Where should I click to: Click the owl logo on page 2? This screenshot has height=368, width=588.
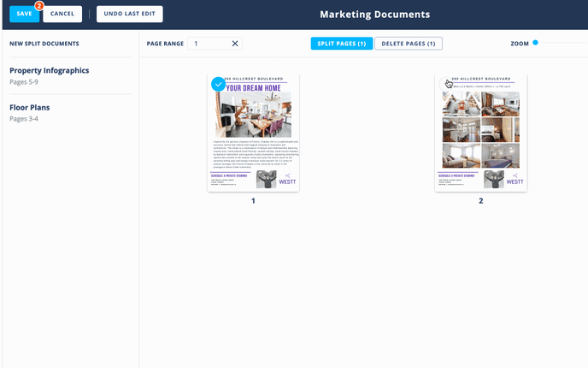(x=494, y=178)
